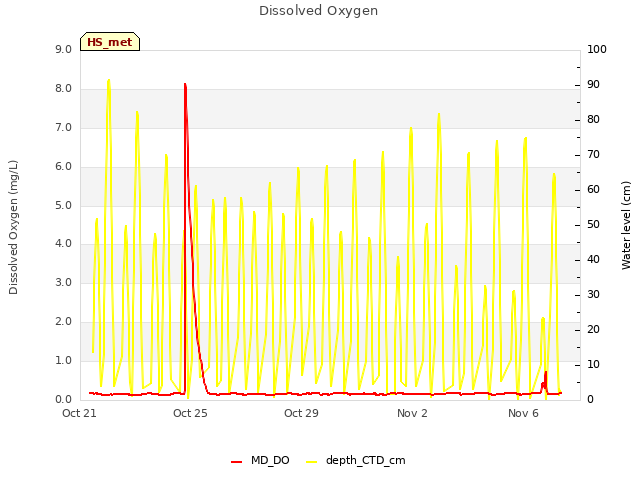
Task: Toggle MD_DO series in legend
Action: click(270, 460)
